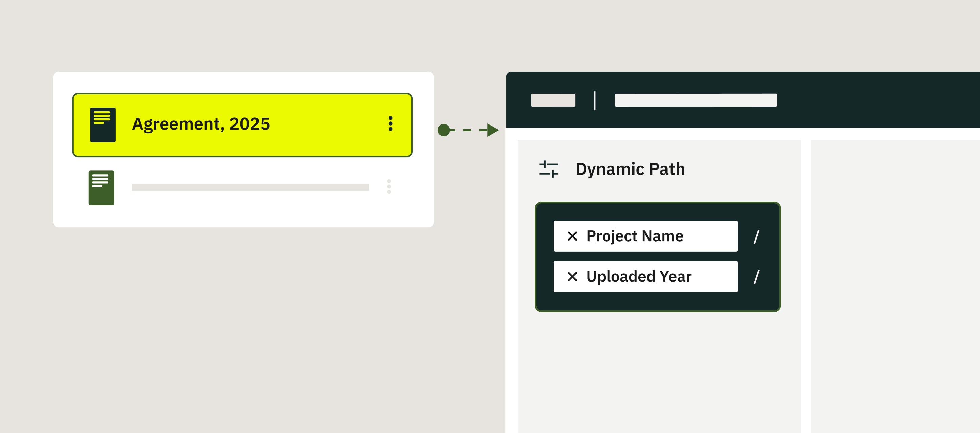The width and height of the screenshot is (980, 433).
Task: Open the three-dot menu for Agreement, 2025
Action: point(390,124)
